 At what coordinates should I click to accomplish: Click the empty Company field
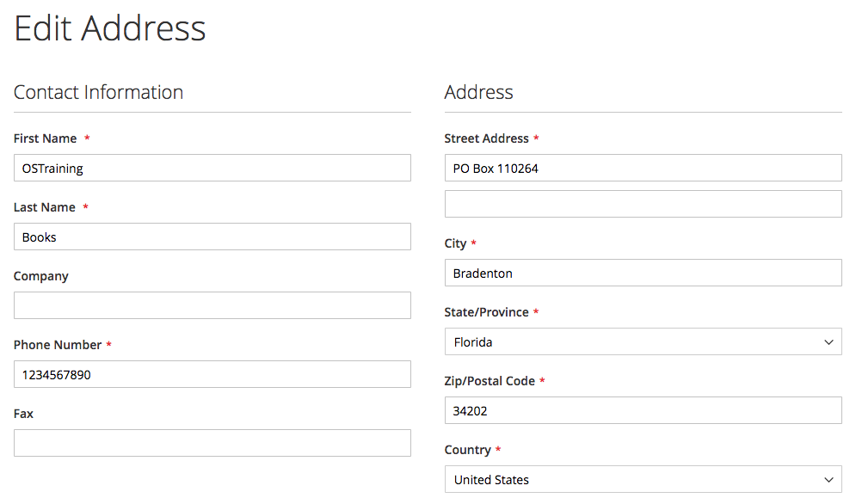tap(212, 305)
